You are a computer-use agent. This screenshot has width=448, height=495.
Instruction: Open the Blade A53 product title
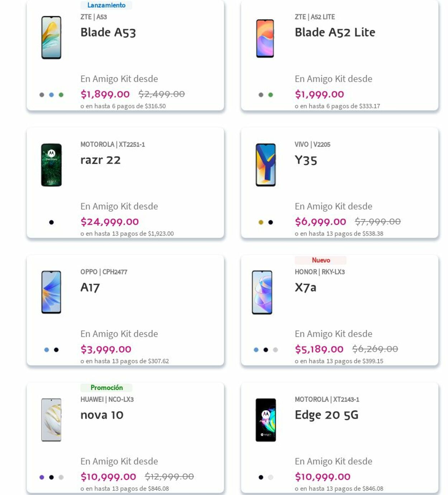coord(108,33)
